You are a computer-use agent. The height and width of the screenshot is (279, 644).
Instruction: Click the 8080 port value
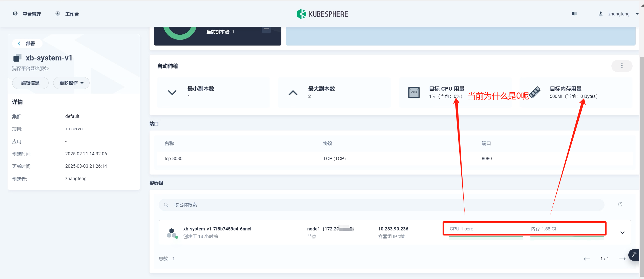(487, 159)
